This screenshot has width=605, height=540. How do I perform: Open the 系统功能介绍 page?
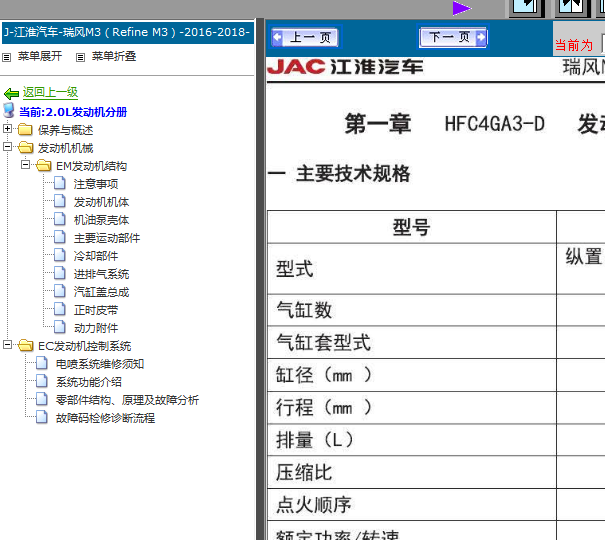tap(89, 382)
